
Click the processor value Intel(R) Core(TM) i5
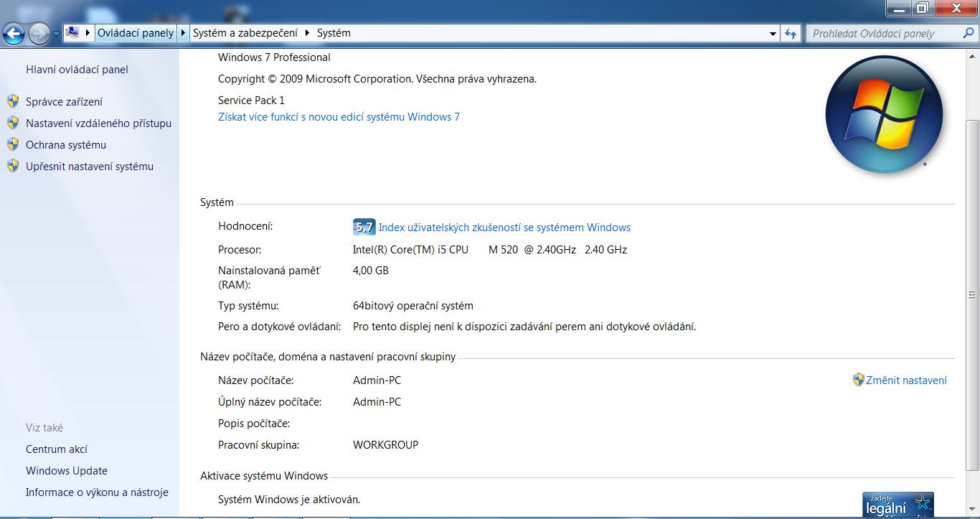point(490,250)
